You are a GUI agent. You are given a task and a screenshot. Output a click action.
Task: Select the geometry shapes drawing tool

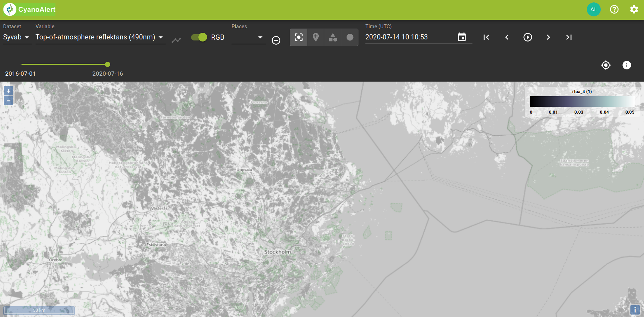332,37
